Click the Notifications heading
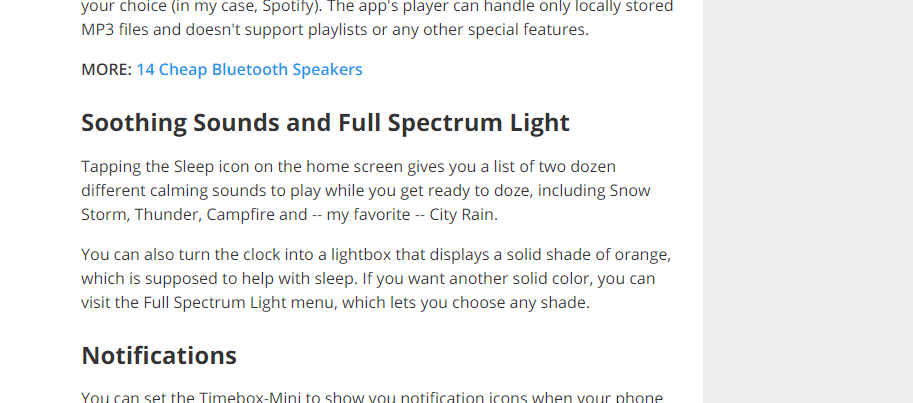913x403 pixels. click(x=159, y=355)
